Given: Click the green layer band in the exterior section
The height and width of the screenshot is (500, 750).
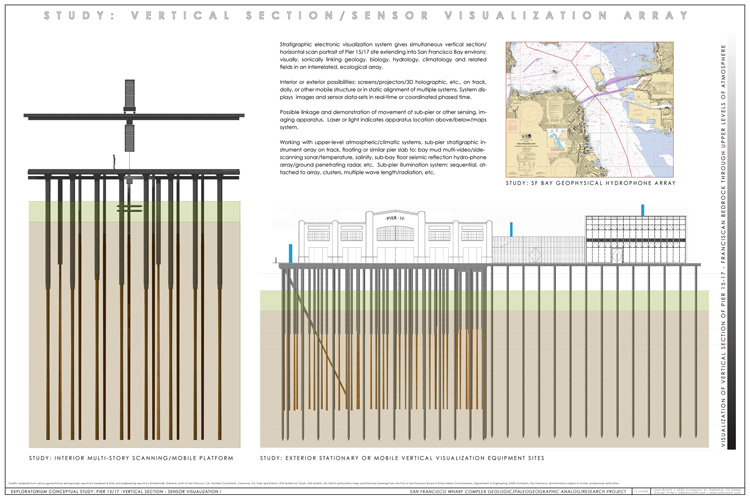Looking at the screenshot, I should click(484, 300).
